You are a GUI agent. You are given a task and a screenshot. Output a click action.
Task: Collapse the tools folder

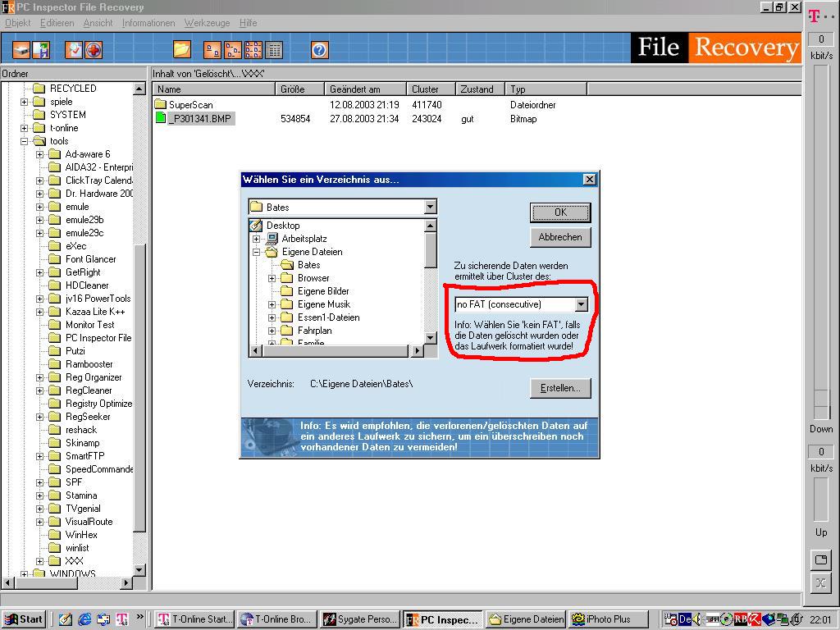pos(24,141)
